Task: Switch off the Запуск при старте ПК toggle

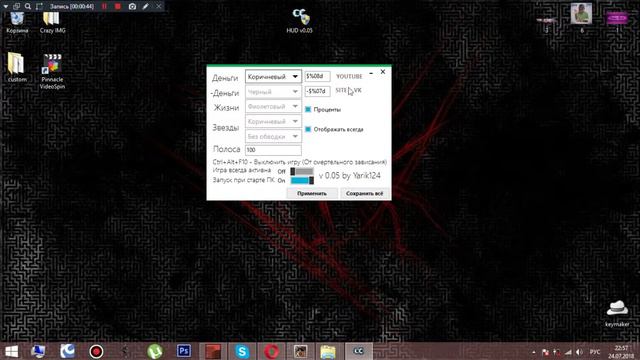Action: [302, 180]
